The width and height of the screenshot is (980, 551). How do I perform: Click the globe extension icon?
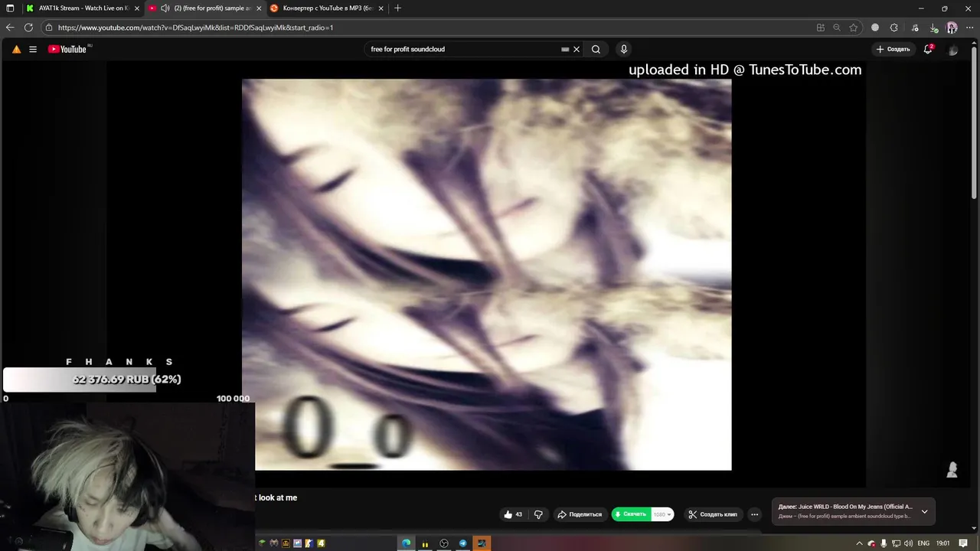(875, 28)
